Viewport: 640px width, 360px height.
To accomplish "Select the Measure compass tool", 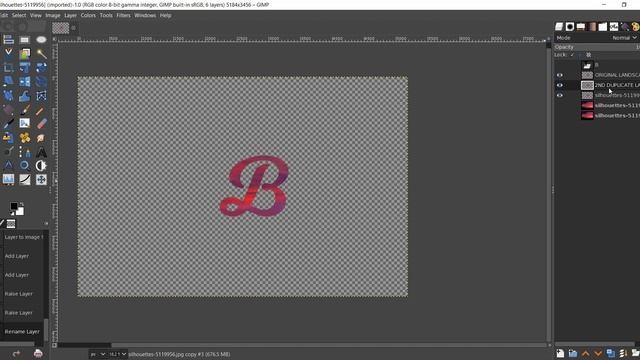I will [8, 166].
